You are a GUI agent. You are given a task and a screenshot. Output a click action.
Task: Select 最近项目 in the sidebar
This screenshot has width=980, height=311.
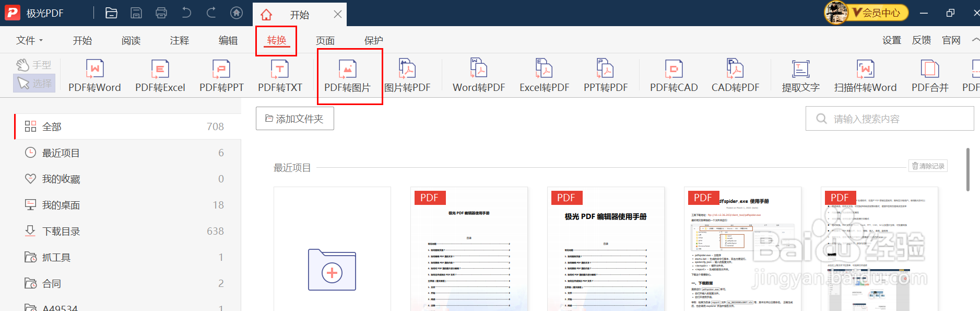click(127, 153)
